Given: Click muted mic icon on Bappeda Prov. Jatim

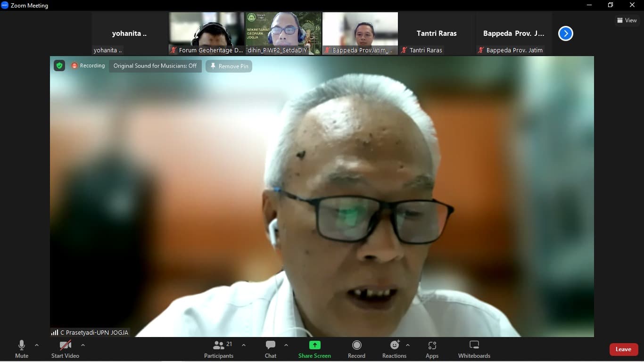Looking at the screenshot, I should (x=481, y=50).
